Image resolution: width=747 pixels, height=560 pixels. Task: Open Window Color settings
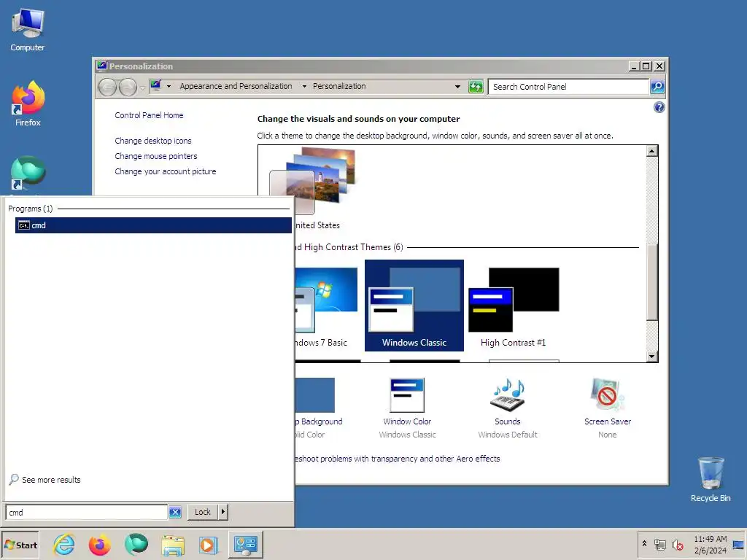click(407, 408)
